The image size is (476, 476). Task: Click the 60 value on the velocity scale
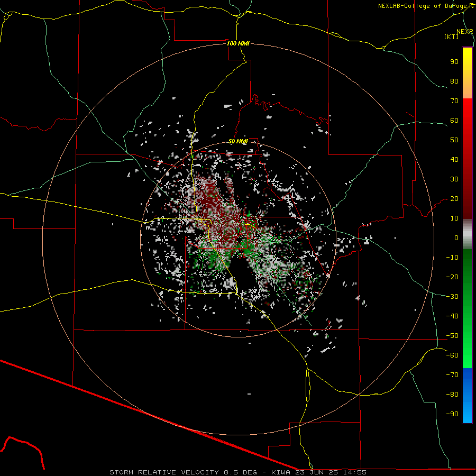(454, 120)
